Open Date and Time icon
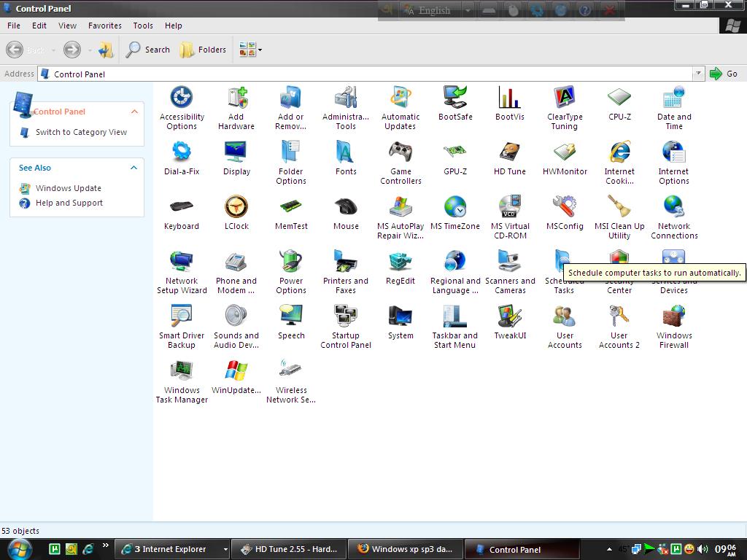The image size is (747, 560). tap(673, 98)
